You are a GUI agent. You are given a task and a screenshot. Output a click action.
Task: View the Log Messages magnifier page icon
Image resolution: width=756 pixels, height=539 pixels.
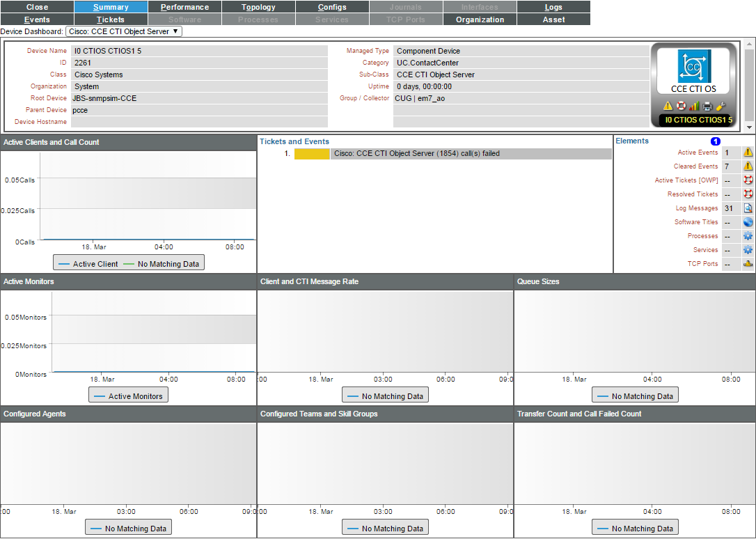[748, 208]
